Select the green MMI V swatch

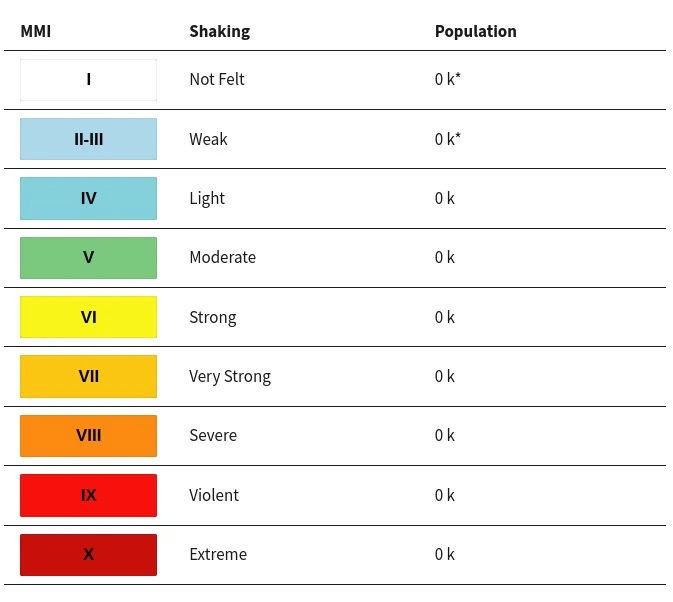coord(88,258)
